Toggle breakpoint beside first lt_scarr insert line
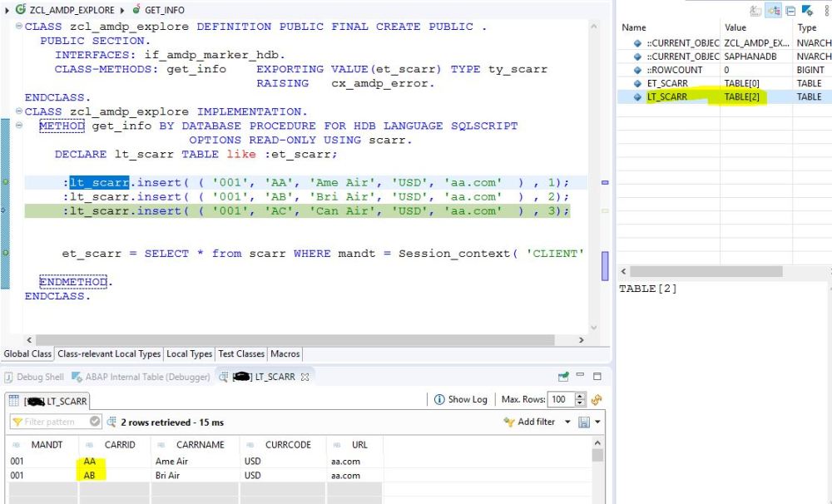Screen dimensions: 832x504 5,182
